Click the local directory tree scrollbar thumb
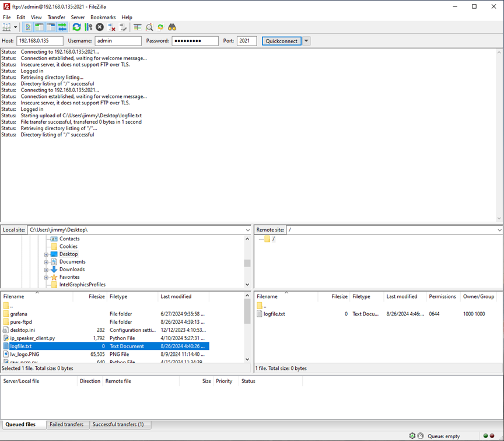504x441 pixels. (x=247, y=263)
